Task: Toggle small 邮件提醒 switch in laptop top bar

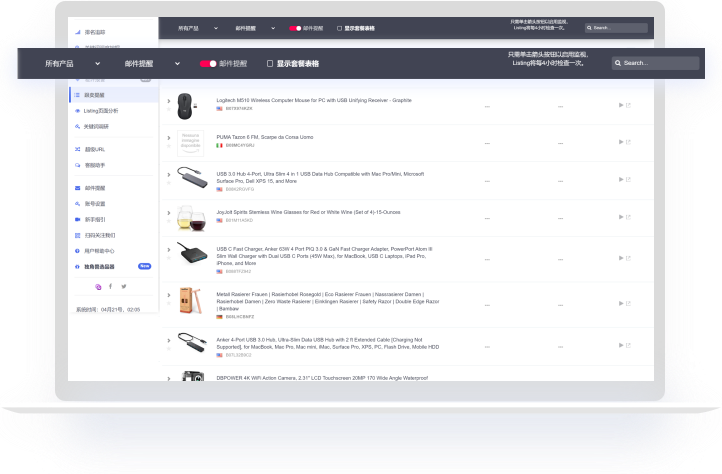Action: pyautogui.click(x=295, y=28)
